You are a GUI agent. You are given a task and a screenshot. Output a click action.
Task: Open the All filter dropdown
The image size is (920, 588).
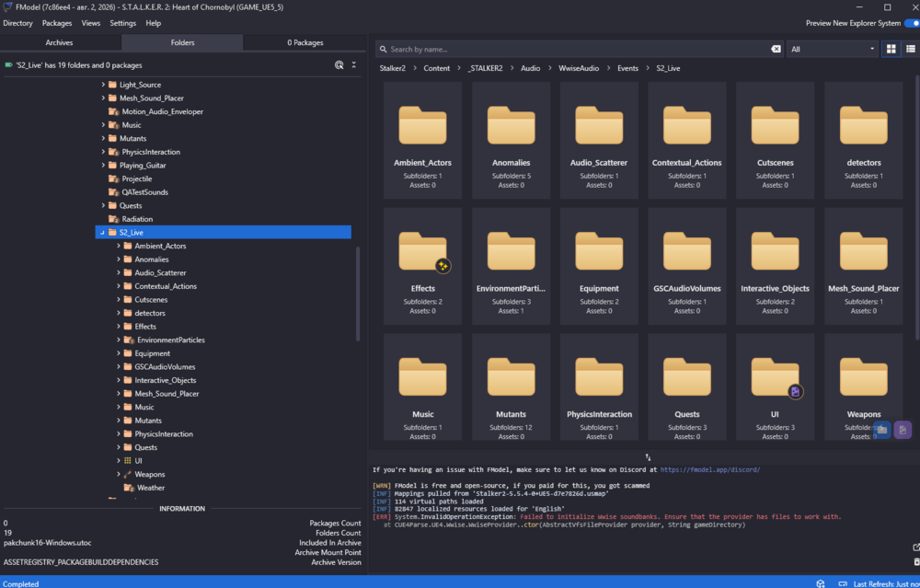(833, 50)
